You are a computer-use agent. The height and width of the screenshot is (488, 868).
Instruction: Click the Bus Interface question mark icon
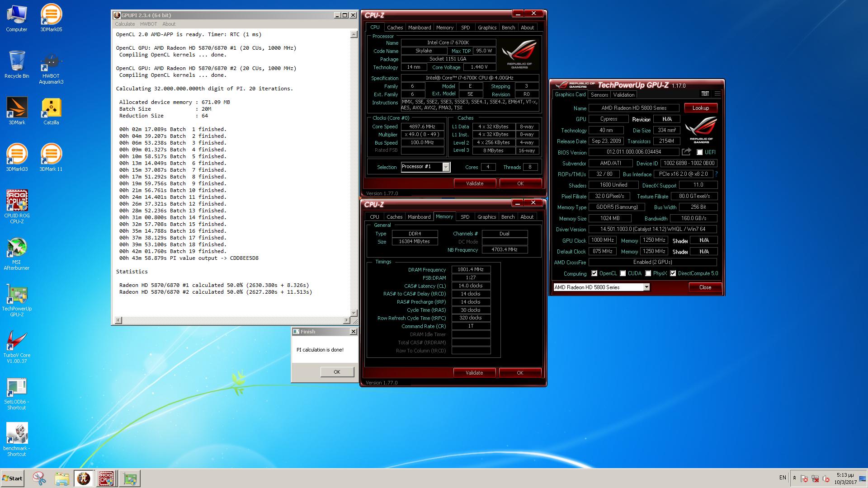pyautogui.click(x=717, y=174)
